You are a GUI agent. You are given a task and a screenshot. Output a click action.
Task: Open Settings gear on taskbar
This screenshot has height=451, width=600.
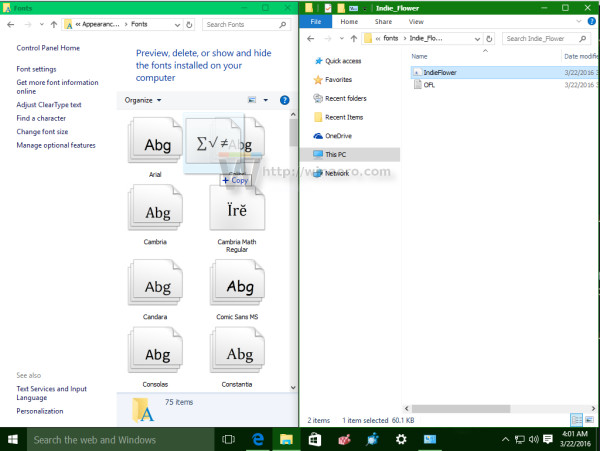pos(401,439)
